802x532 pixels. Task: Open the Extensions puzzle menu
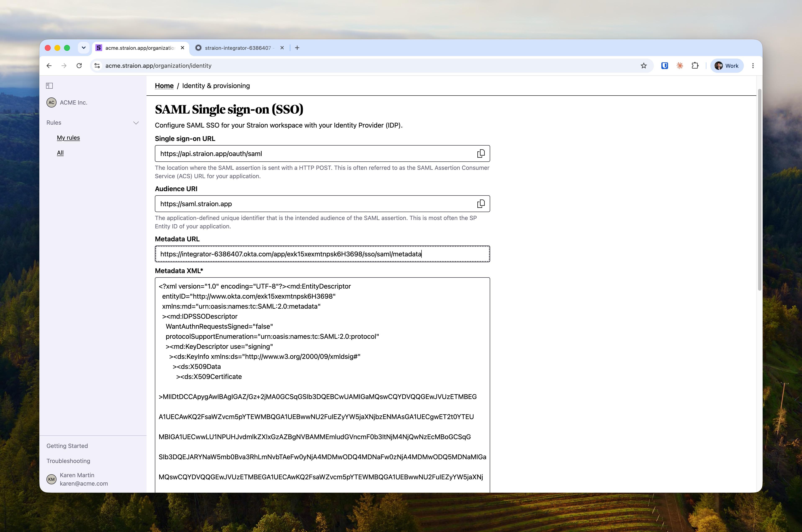(695, 66)
